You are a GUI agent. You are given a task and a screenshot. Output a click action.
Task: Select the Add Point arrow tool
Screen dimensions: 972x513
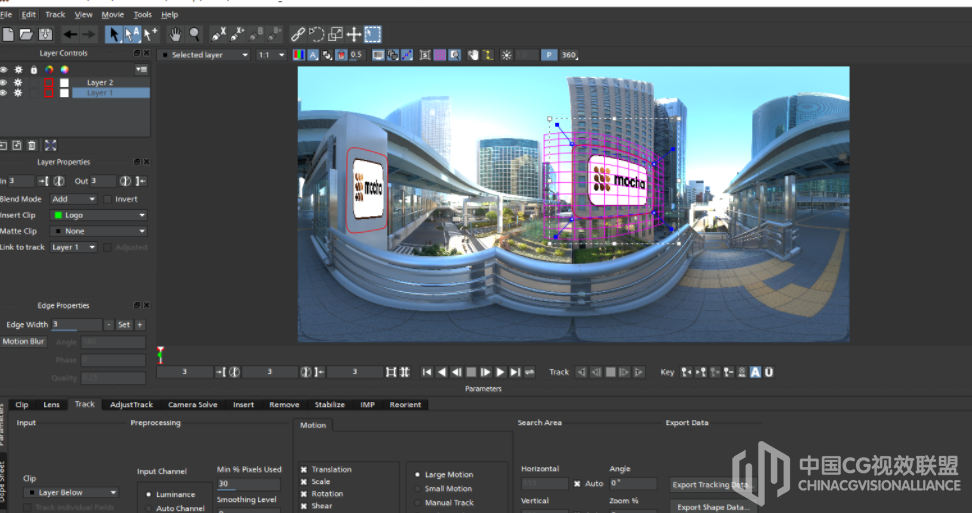pyautogui.click(x=151, y=34)
